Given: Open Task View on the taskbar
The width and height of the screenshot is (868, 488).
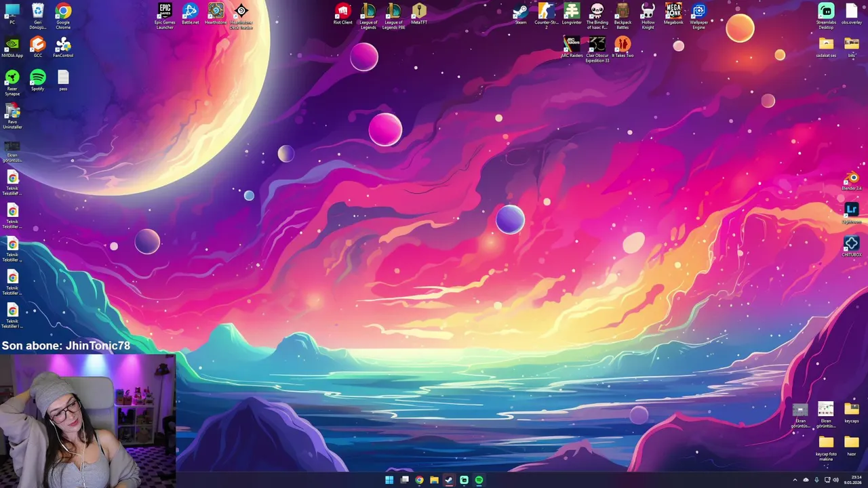Looking at the screenshot, I should (x=404, y=480).
